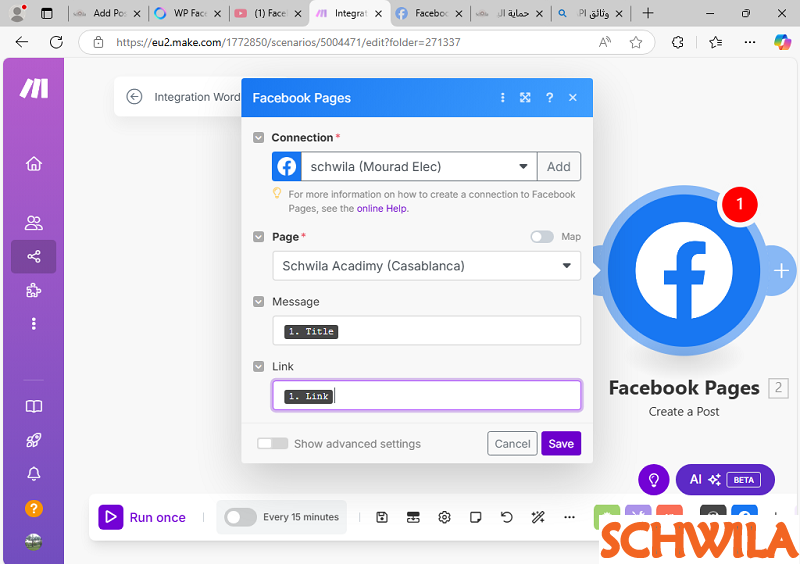Image resolution: width=800 pixels, height=564 pixels.
Task: Open the AI BETA assistant button
Action: coord(725,480)
